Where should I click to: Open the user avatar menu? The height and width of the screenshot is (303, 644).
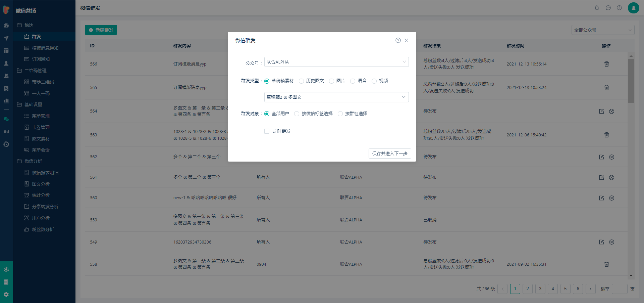(x=633, y=8)
